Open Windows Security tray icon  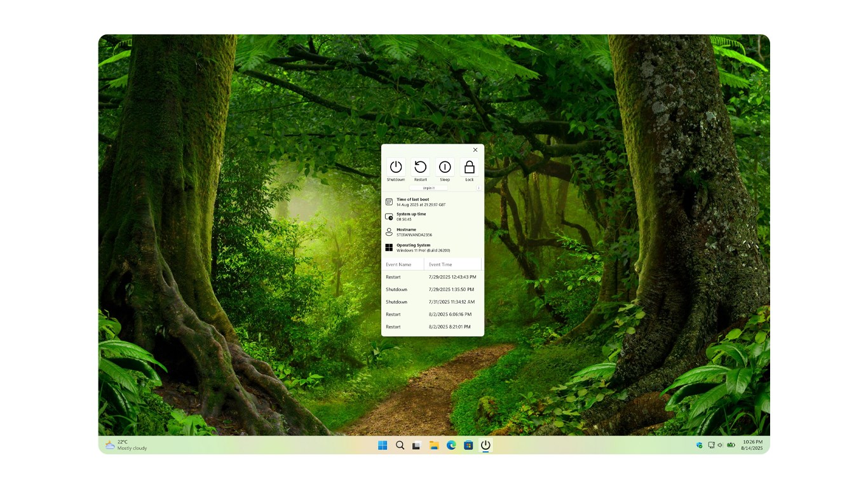point(700,445)
